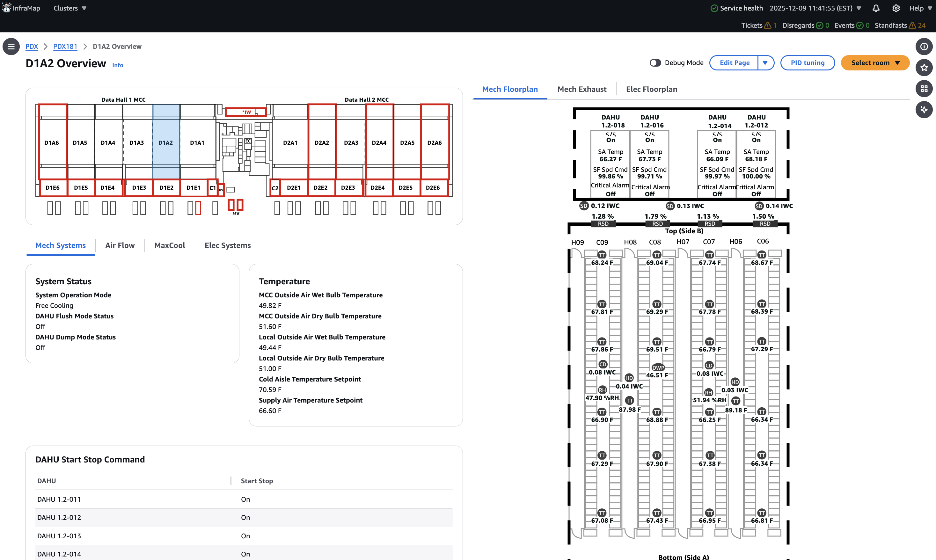Click the sparkle assistant icon on right sidebar

[924, 110]
